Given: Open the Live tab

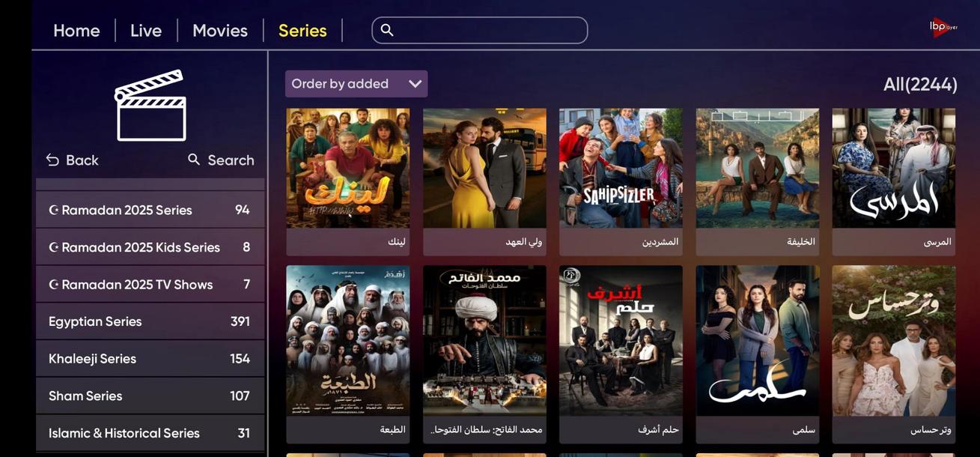Looking at the screenshot, I should coord(146,31).
